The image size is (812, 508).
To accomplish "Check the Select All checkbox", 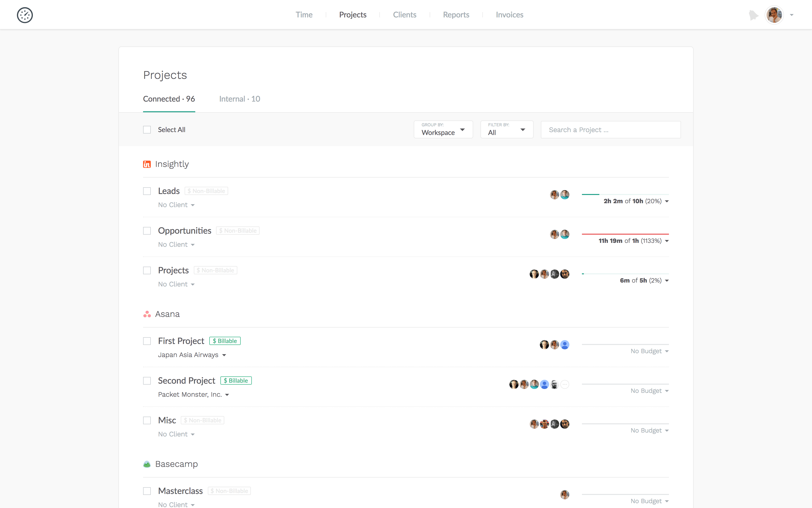I will [147, 130].
